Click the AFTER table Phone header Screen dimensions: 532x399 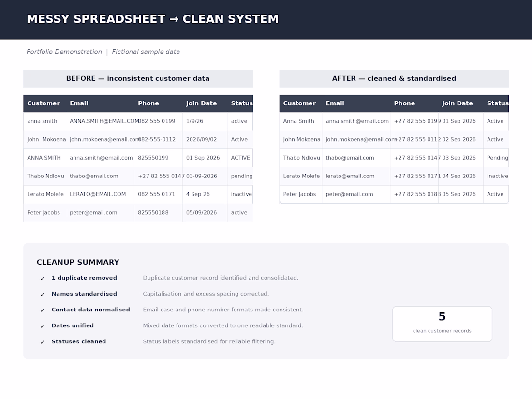[404, 103]
